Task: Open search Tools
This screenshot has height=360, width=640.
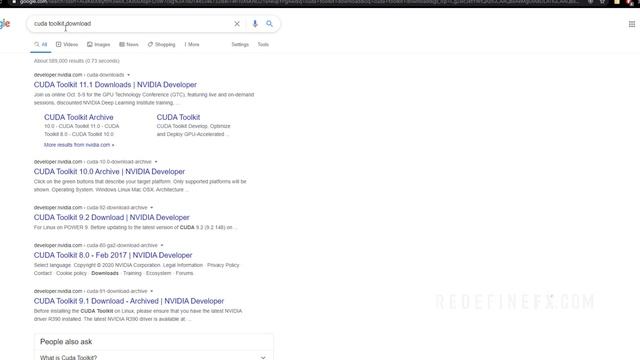Action: click(263, 44)
